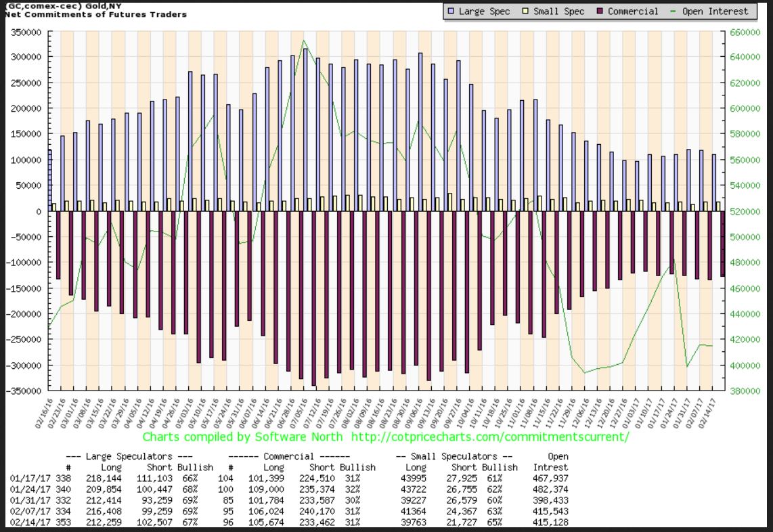
Task: Click the 660000 right axis label
Action: point(741,32)
